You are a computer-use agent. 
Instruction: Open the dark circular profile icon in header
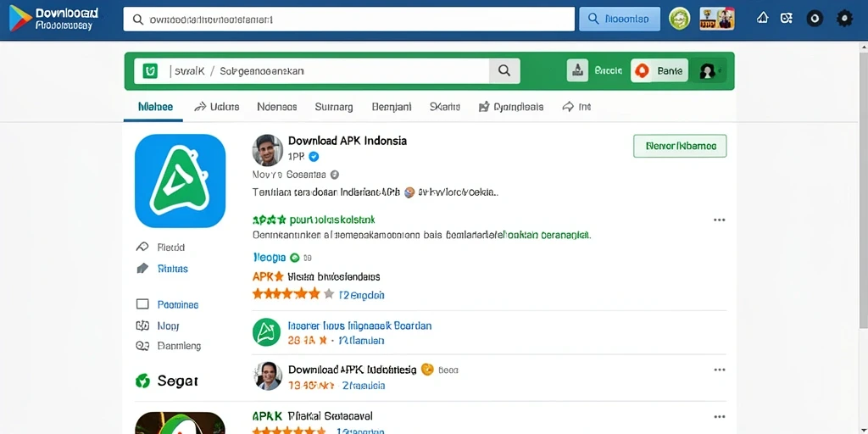(815, 19)
